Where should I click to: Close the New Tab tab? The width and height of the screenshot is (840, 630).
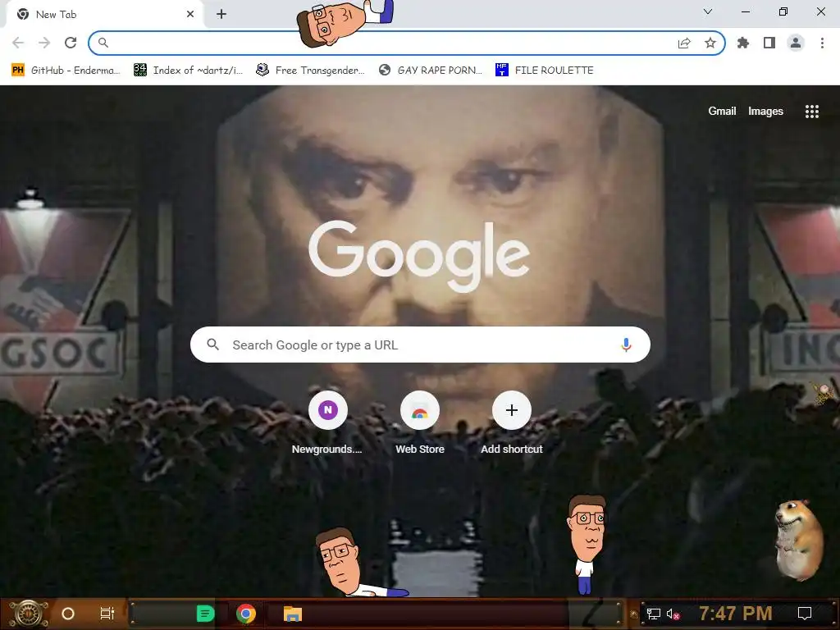190,15
